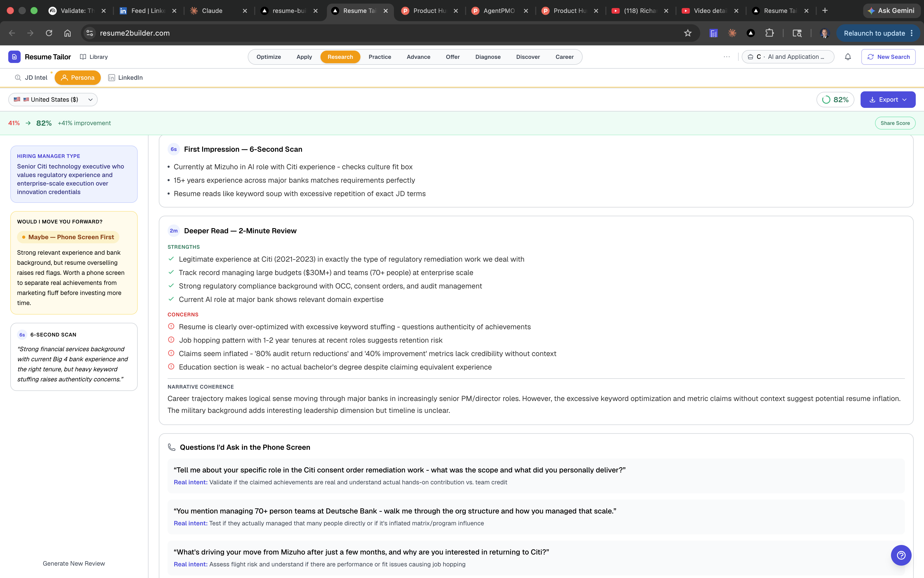Screen dimensions: 924x578
Task: Open a new browser tab
Action: pyautogui.click(x=825, y=11)
